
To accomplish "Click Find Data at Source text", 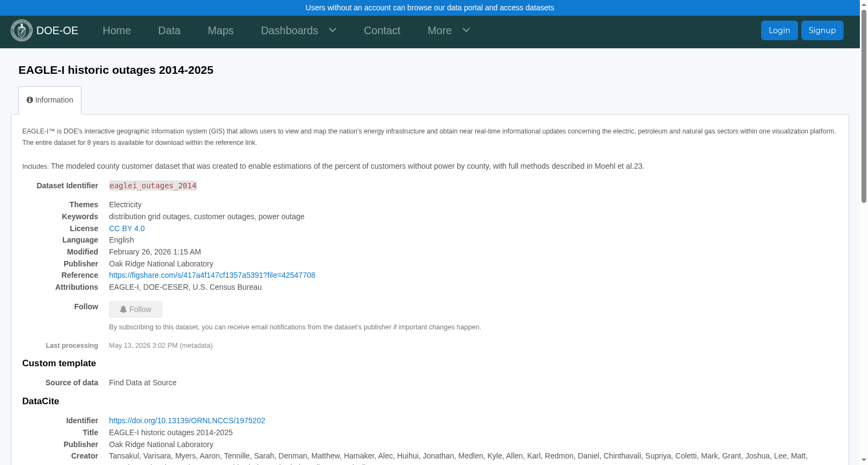I will click(143, 383).
